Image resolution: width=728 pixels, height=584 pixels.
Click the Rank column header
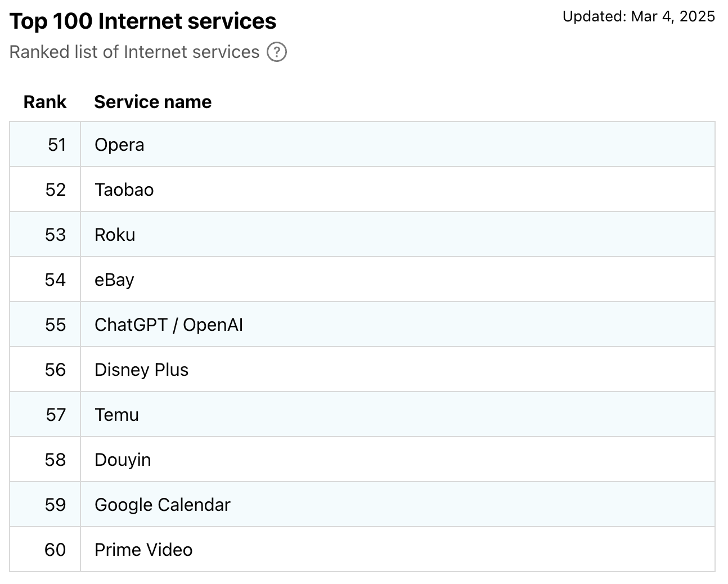[x=45, y=102]
